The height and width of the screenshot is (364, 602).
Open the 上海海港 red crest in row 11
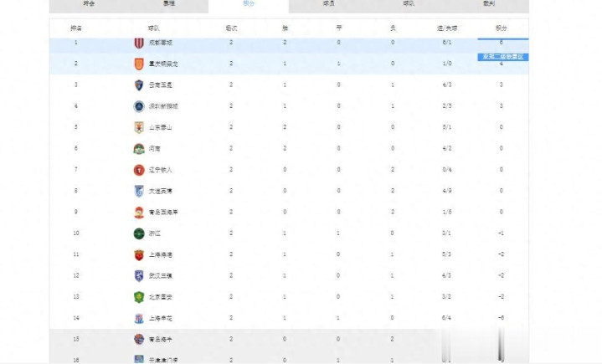[x=139, y=254]
